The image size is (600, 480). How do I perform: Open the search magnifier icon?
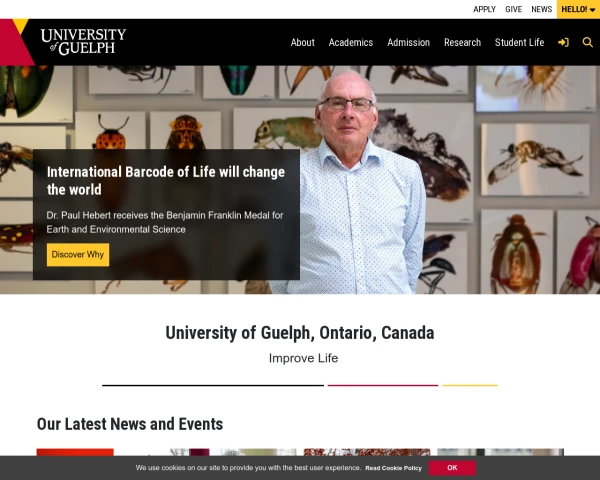click(x=587, y=42)
